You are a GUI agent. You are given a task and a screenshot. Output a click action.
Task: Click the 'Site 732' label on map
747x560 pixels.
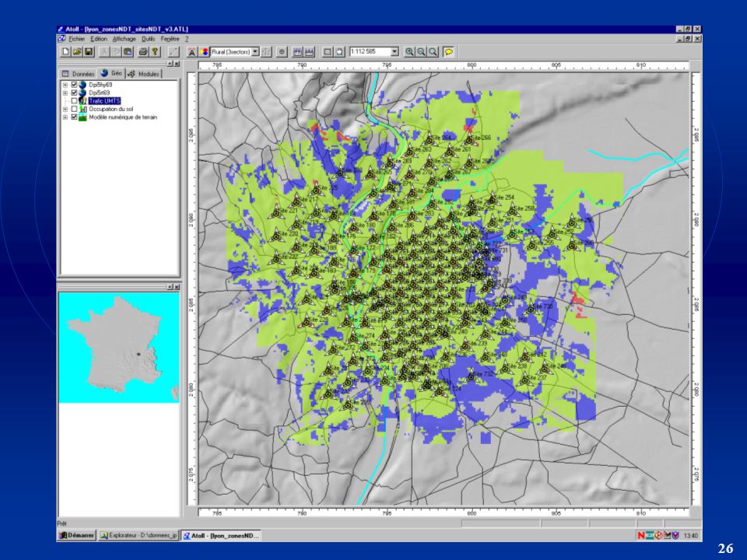(483, 374)
